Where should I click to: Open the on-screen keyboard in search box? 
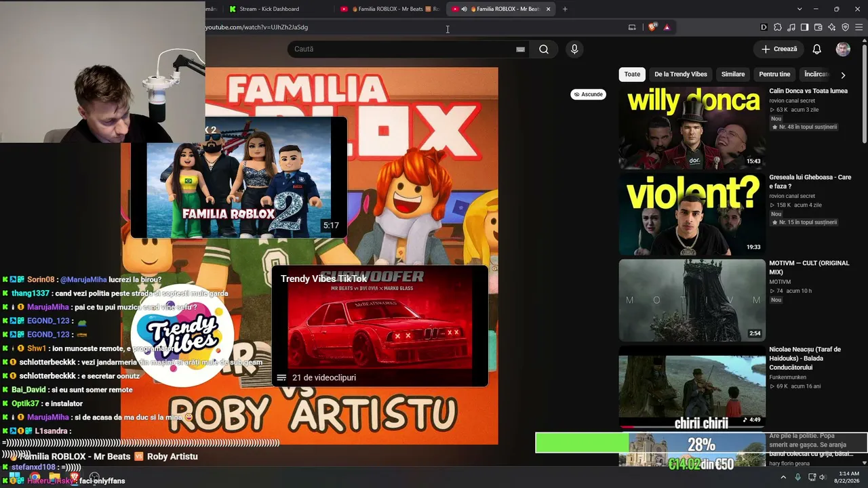[x=520, y=49]
